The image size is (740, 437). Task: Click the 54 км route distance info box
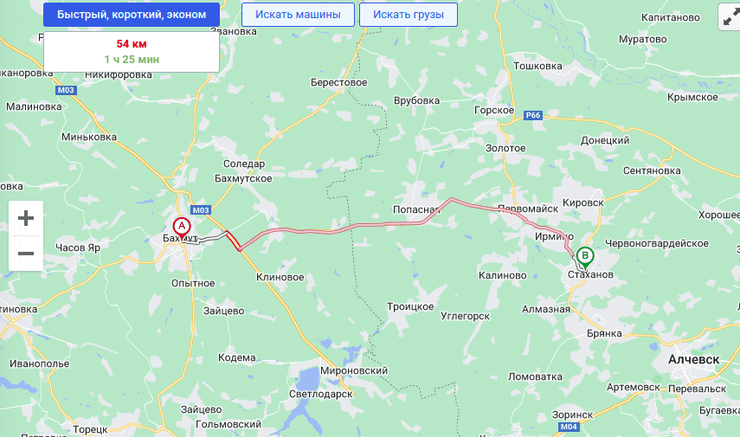pos(131,52)
